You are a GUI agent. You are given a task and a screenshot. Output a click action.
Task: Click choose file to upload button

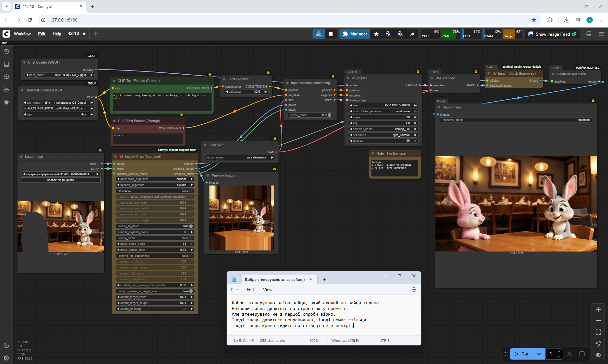pos(61,180)
